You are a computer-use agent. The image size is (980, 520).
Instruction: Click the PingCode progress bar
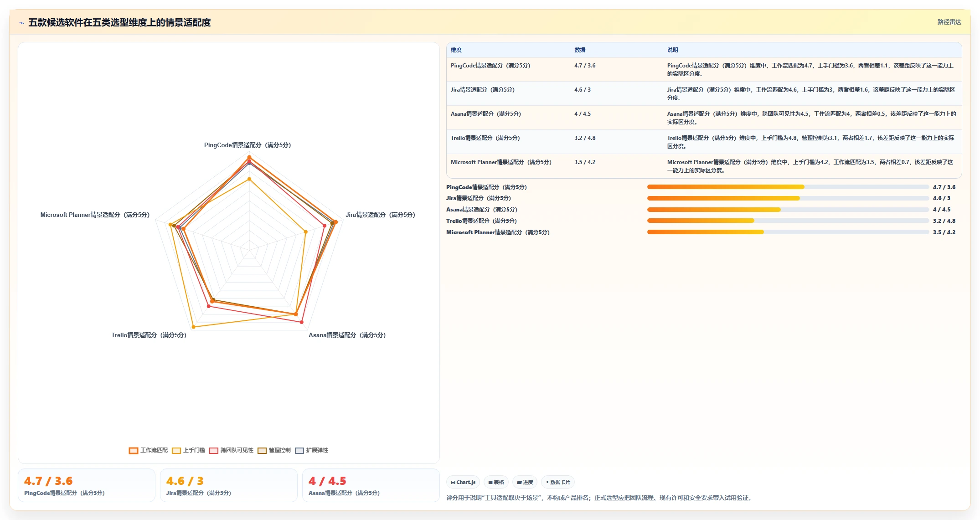[788, 187]
